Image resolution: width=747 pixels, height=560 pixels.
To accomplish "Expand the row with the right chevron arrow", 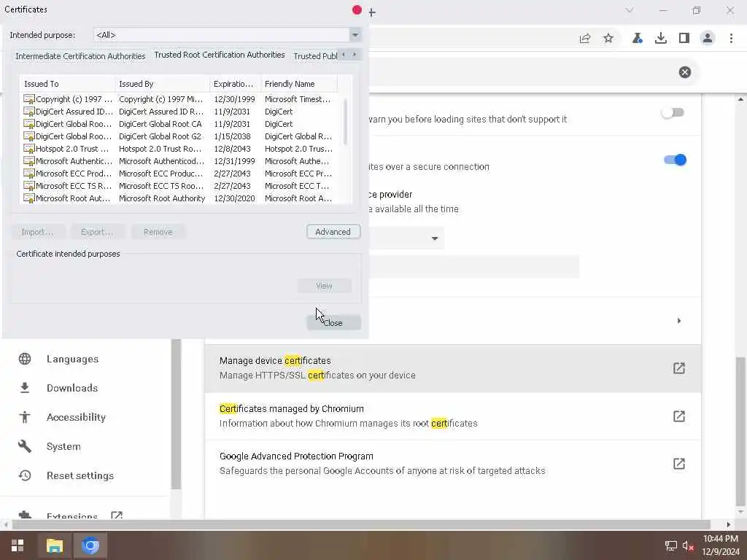I will click(x=679, y=321).
